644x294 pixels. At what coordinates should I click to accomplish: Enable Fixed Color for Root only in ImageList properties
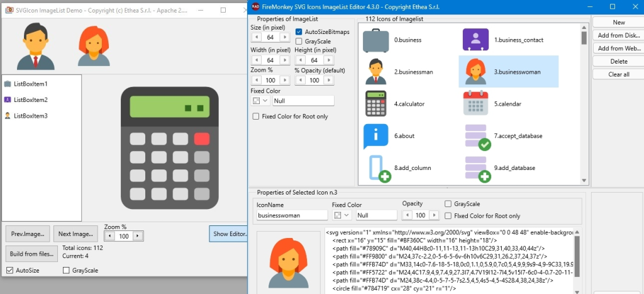click(x=256, y=116)
